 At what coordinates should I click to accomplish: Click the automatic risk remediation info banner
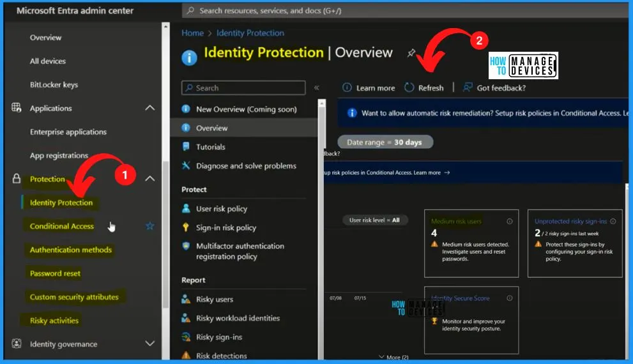click(x=484, y=113)
